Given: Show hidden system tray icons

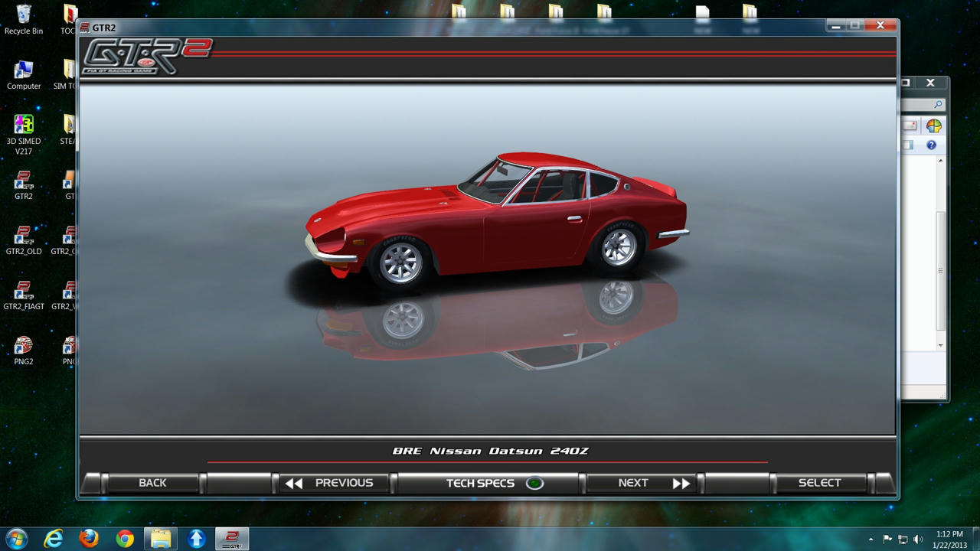Looking at the screenshot, I should pyautogui.click(x=871, y=540).
